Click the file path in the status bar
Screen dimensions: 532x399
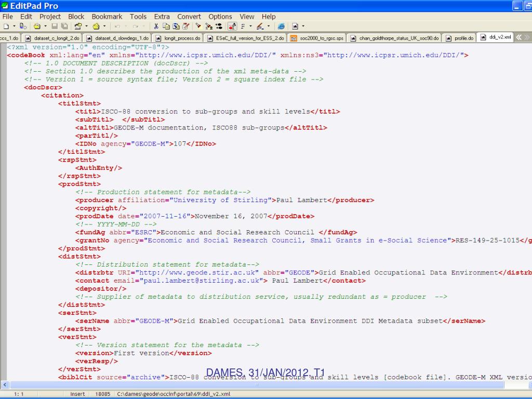174,394
